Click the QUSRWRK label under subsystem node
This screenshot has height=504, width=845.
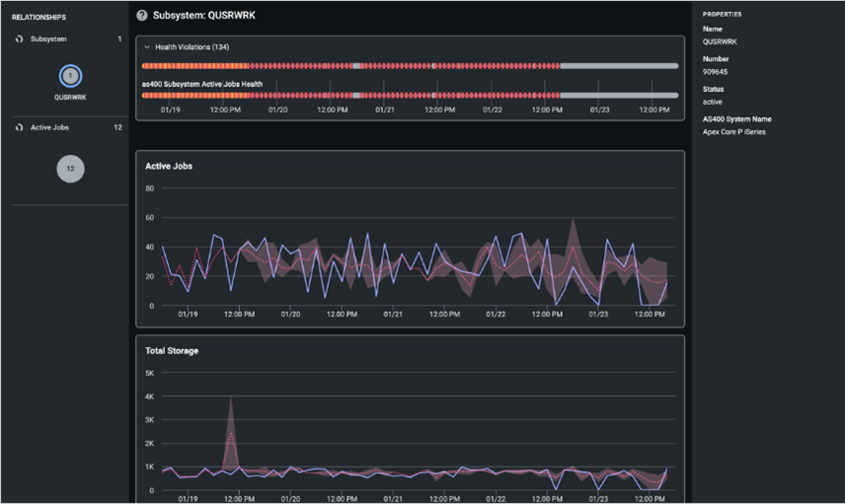[x=70, y=98]
